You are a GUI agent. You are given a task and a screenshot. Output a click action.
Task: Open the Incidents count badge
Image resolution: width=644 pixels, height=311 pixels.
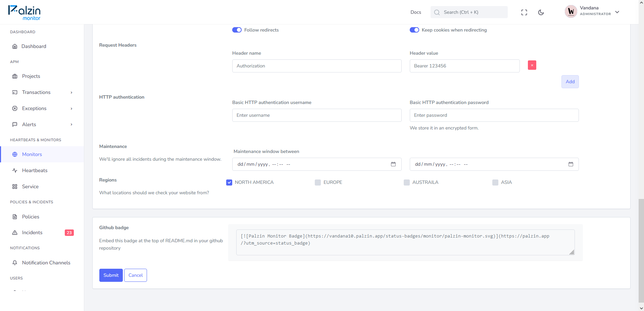[69, 232]
